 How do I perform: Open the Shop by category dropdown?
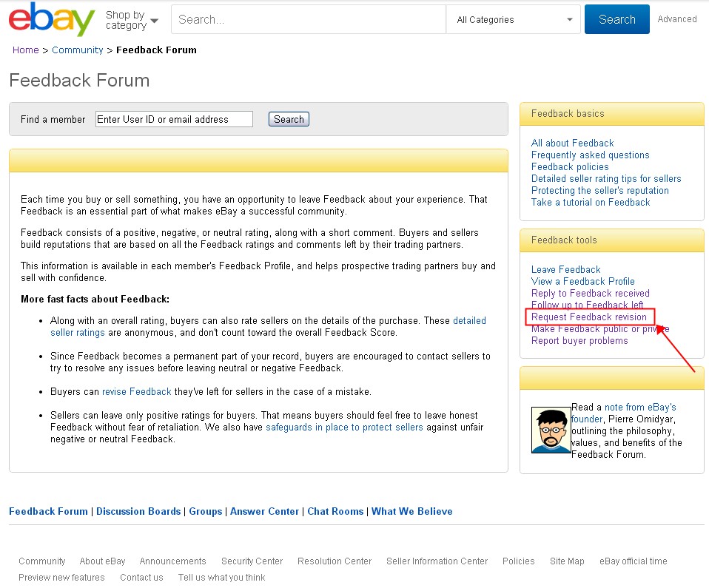point(130,19)
